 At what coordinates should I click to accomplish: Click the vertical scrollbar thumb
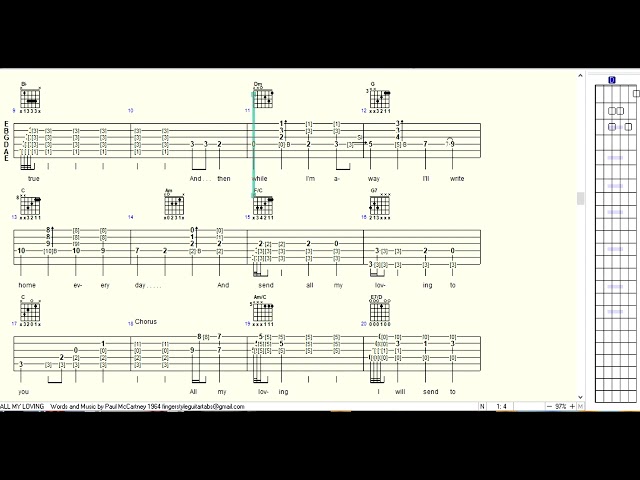coord(580,198)
